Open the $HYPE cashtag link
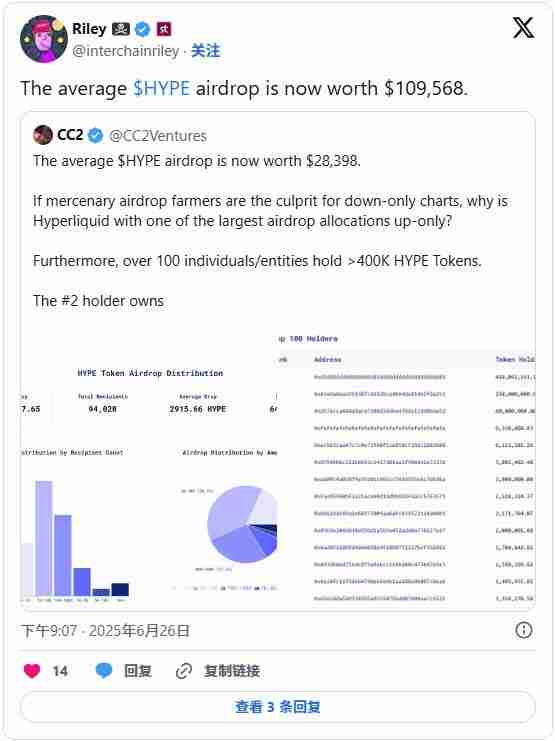The image size is (555, 741). pos(161,88)
